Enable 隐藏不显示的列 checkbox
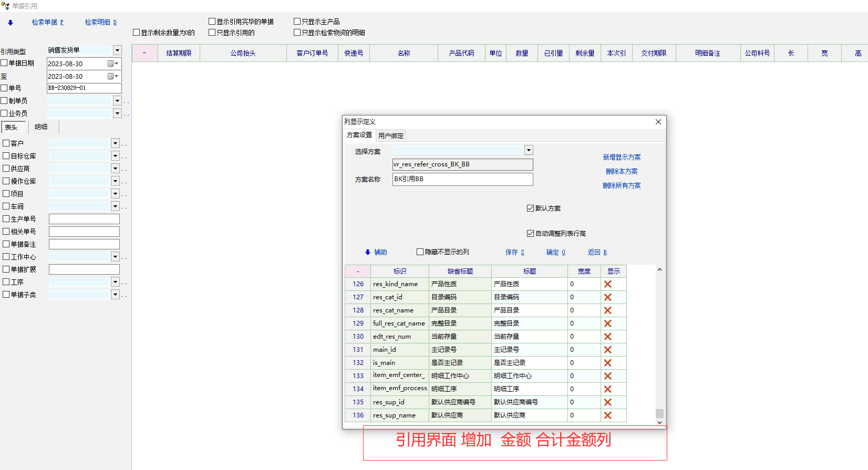Viewport: 868px width, 470px height. click(420, 252)
